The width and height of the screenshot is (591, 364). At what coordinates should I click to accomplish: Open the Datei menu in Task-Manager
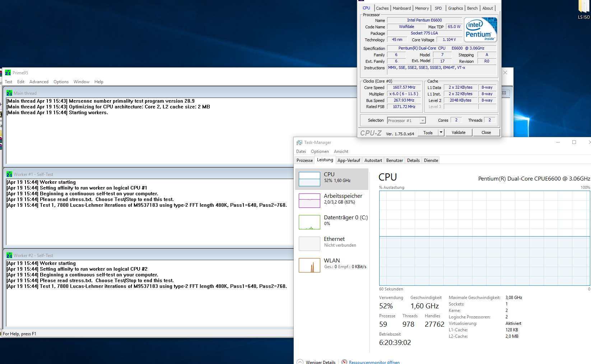coord(301,151)
